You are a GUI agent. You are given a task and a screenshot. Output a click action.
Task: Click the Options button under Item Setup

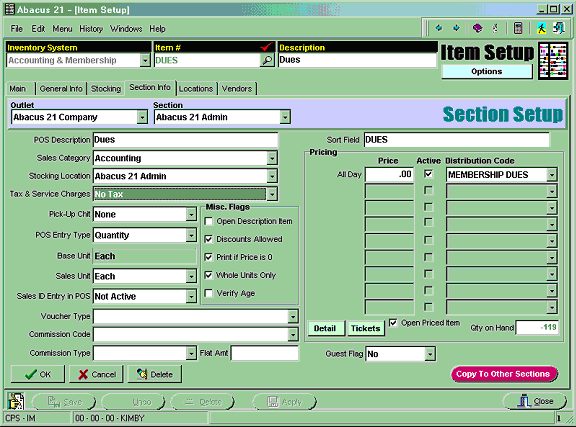[487, 71]
